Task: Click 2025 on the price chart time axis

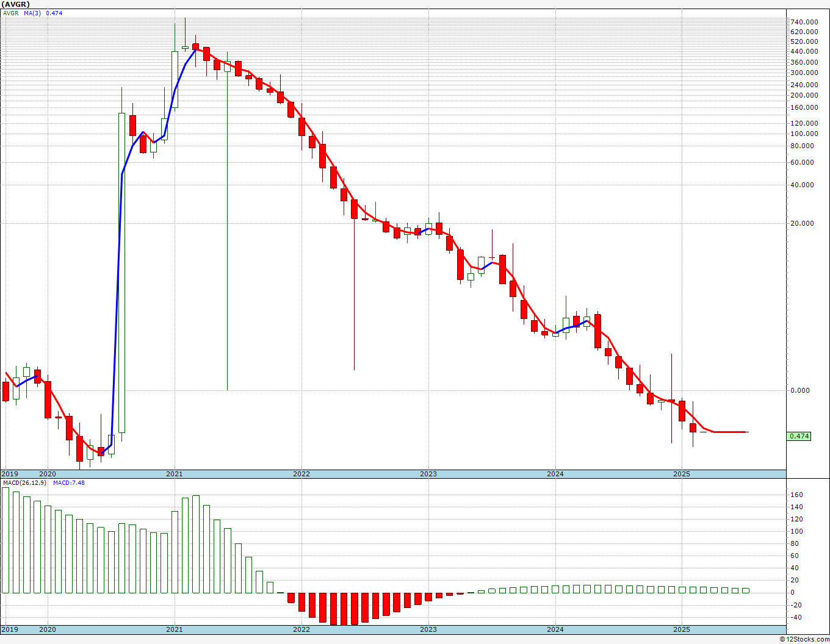Action: (682, 474)
